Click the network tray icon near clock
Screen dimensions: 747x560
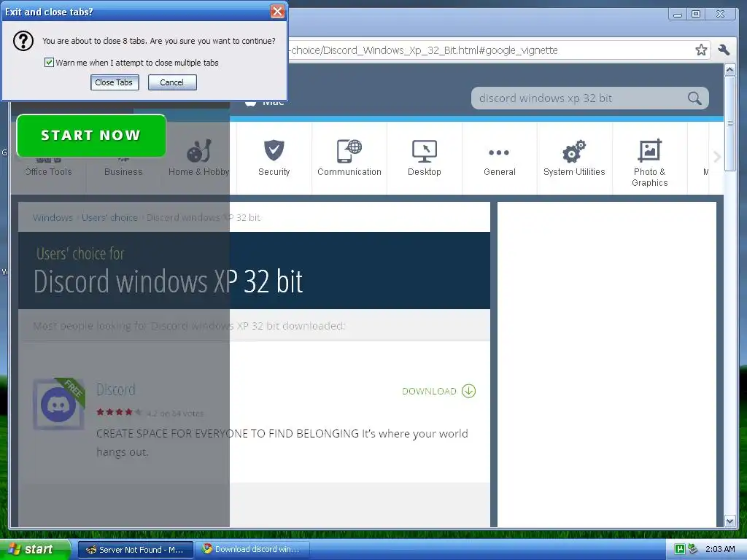coord(693,549)
